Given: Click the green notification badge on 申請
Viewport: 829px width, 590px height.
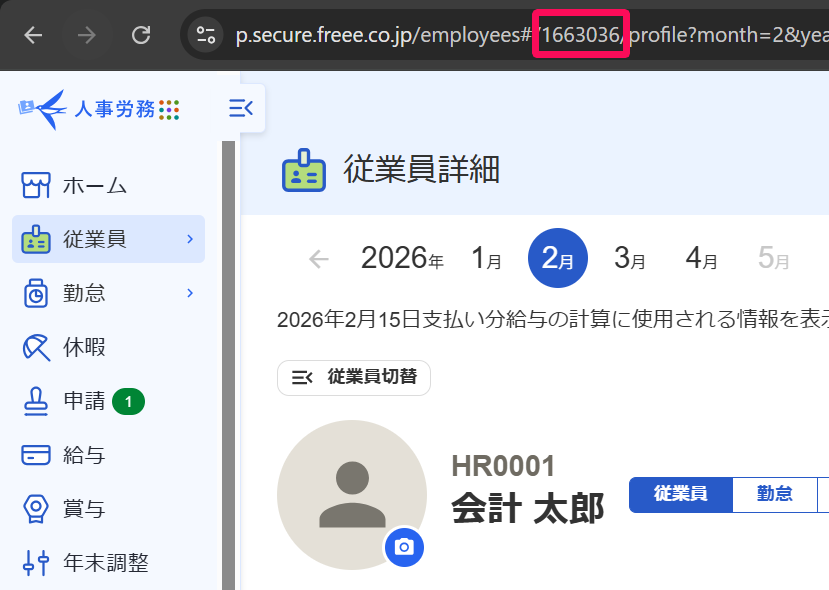Looking at the screenshot, I should (x=128, y=402).
